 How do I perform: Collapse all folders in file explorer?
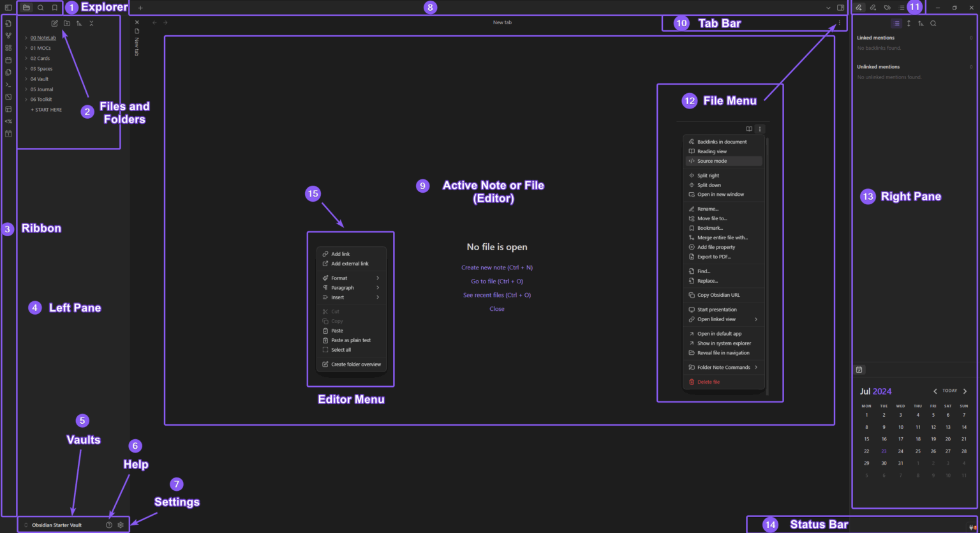click(91, 23)
